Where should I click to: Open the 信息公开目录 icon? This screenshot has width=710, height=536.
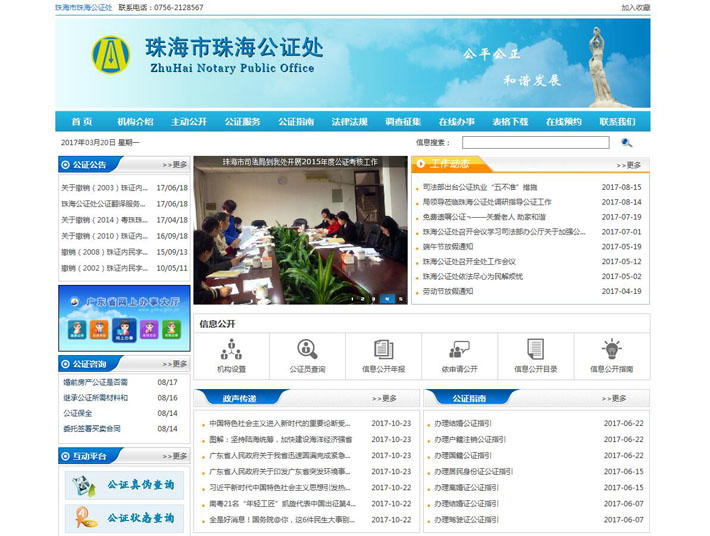[536, 356]
